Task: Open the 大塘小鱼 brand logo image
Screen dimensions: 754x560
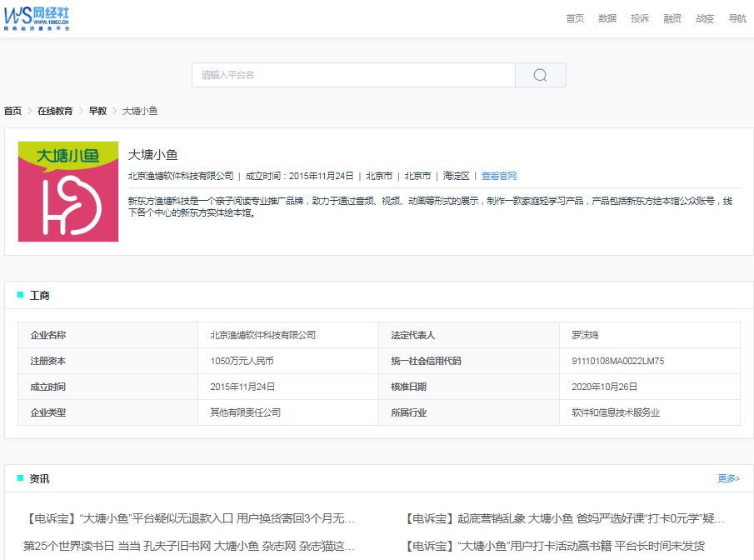Action: point(68,192)
